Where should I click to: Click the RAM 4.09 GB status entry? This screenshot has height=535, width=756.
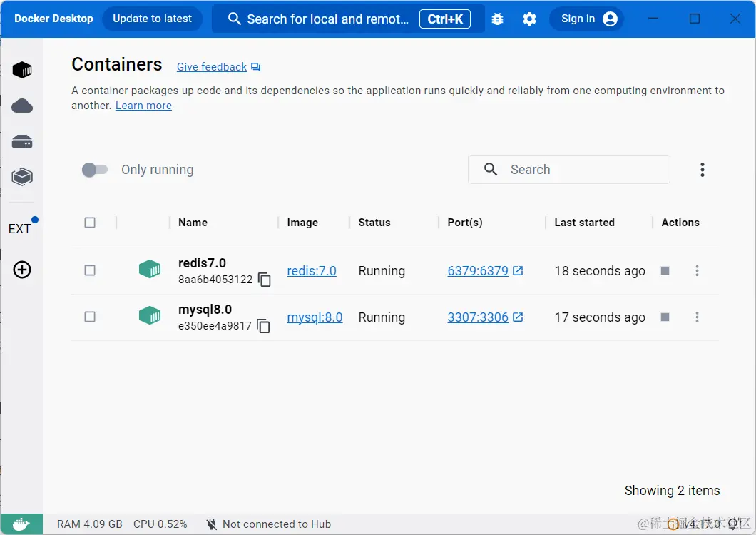click(x=90, y=524)
